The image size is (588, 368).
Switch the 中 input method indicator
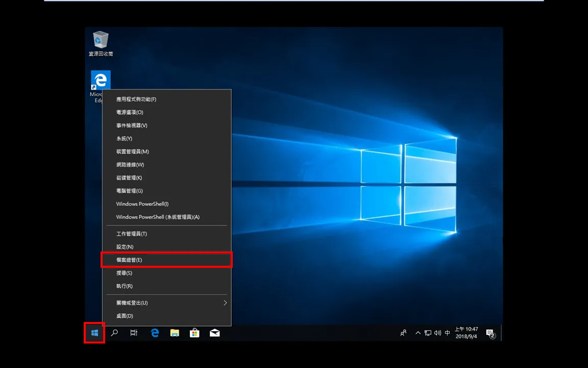(x=447, y=333)
